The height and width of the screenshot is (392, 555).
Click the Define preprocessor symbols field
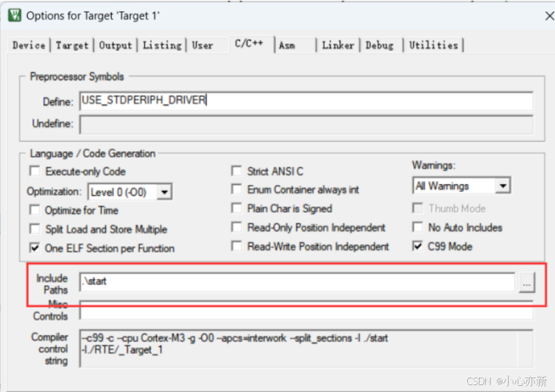tap(306, 101)
